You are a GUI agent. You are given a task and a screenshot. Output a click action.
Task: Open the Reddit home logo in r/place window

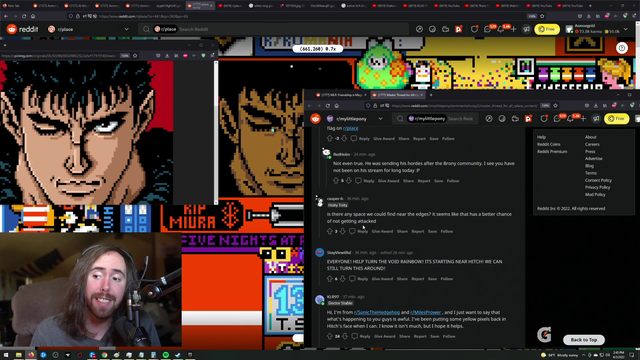22,29
